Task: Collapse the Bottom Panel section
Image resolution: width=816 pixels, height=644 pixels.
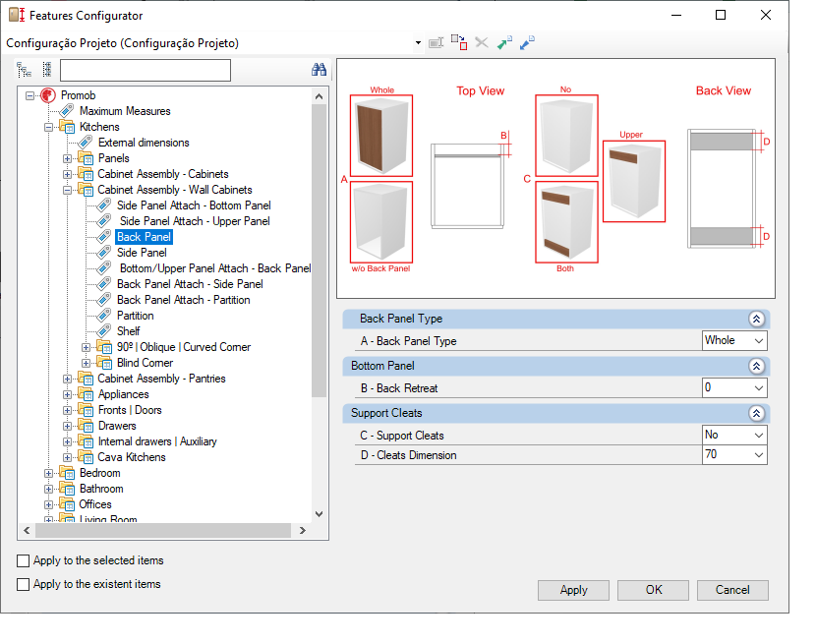Action: pos(756,366)
